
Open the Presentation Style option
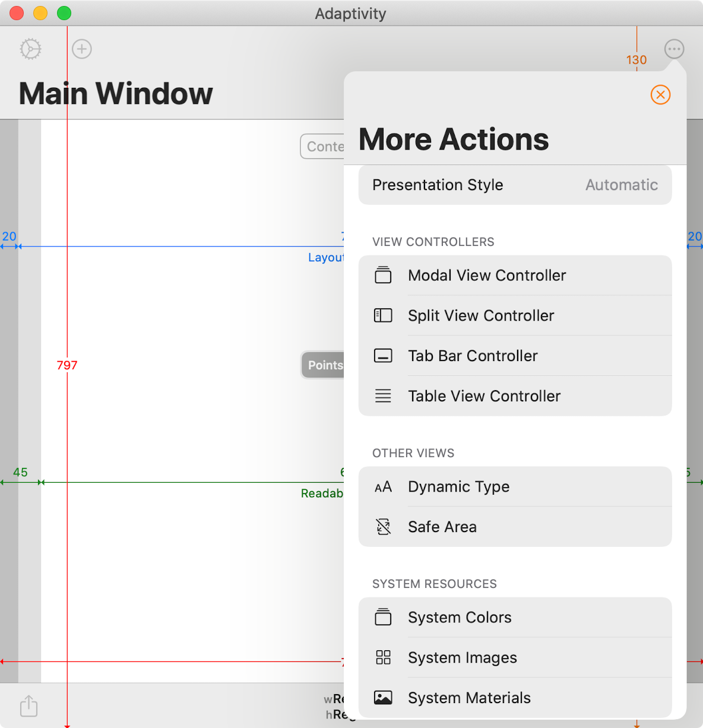tap(515, 185)
